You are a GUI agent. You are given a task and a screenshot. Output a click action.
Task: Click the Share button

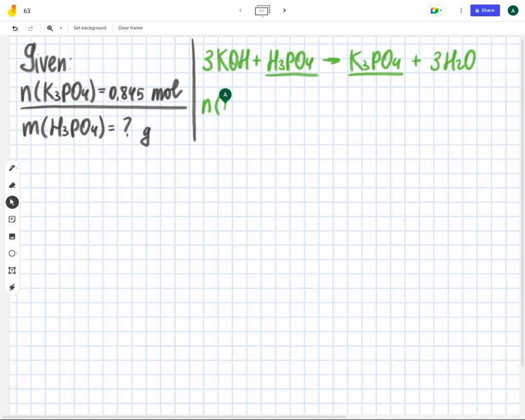click(484, 10)
